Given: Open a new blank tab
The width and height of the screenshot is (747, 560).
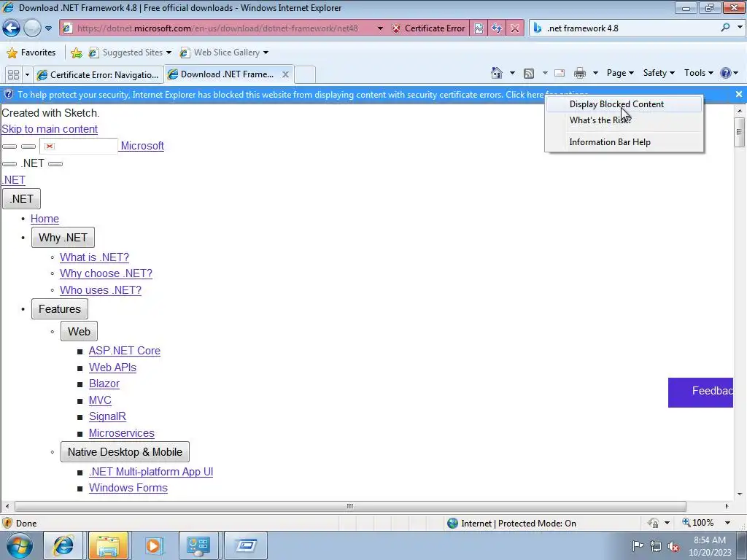Looking at the screenshot, I should click(x=305, y=75).
